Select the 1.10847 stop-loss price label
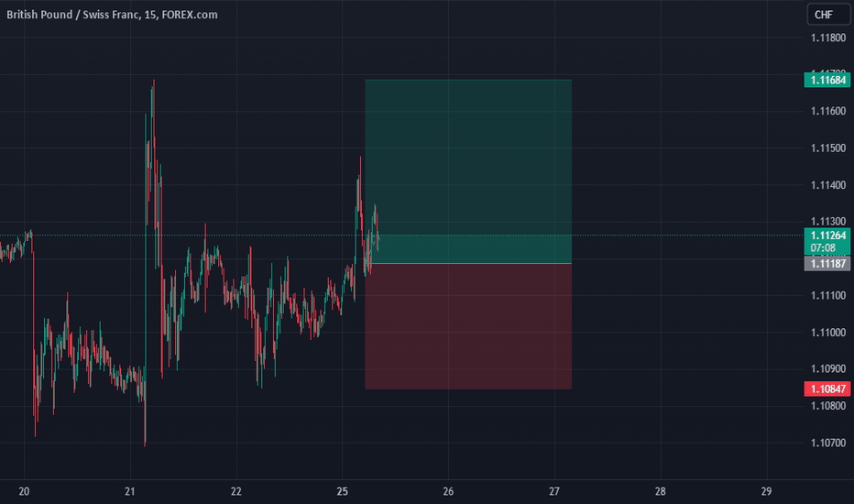 click(x=827, y=389)
